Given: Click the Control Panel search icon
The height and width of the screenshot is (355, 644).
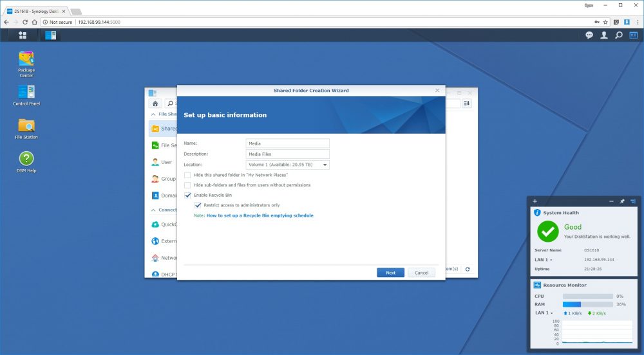Looking at the screenshot, I should 171,104.
